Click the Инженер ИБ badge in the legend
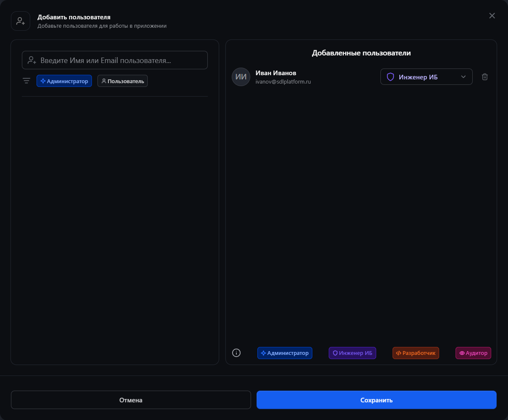Viewport: 508px width, 420px height. [x=352, y=353]
